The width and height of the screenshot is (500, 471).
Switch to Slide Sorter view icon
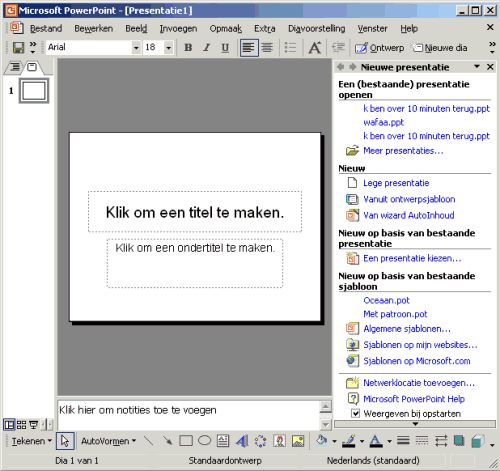coord(21,425)
